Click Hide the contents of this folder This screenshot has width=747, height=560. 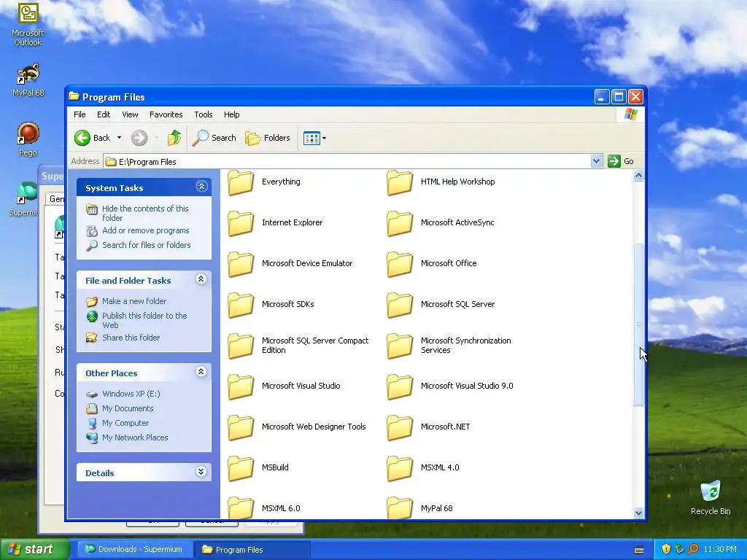(x=145, y=213)
